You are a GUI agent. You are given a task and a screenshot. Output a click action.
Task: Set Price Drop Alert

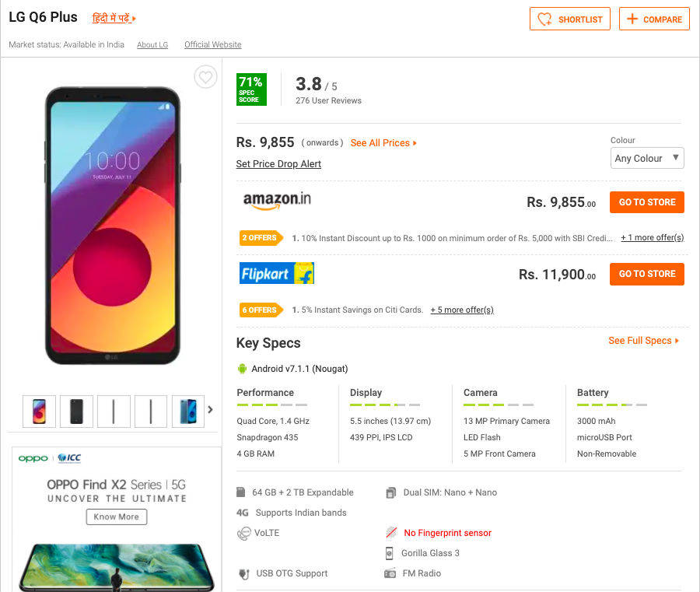pyautogui.click(x=278, y=164)
